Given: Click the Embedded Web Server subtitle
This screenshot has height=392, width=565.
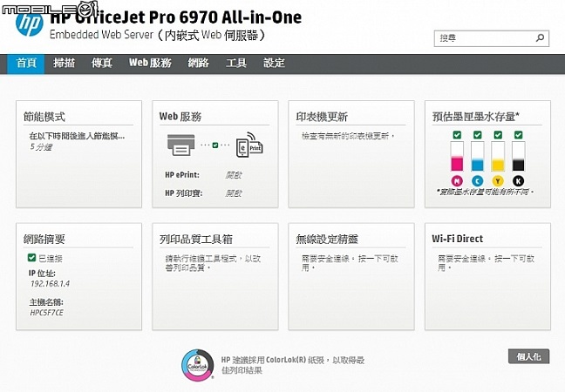Looking at the screenshot, I should pyautogui.click(x=157, y=35).
